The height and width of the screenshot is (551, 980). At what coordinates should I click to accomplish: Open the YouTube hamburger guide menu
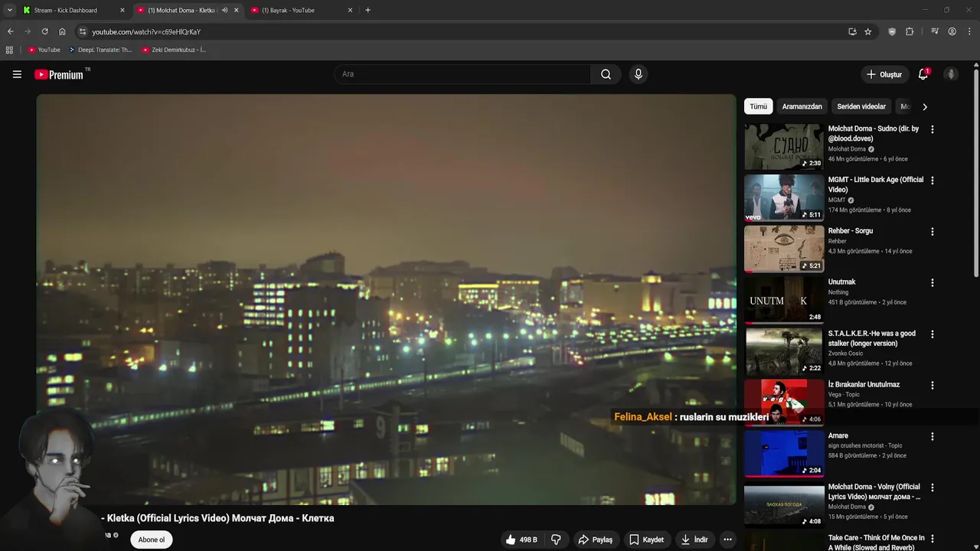pyautogui.click(x=17, y=74)
